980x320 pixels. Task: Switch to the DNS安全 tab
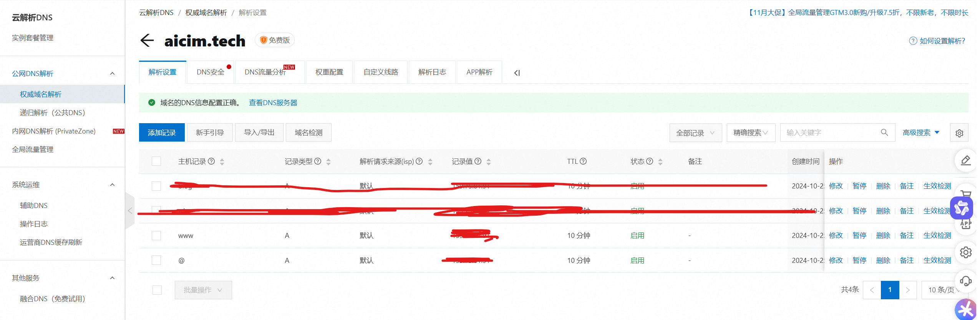coord(211,72)
